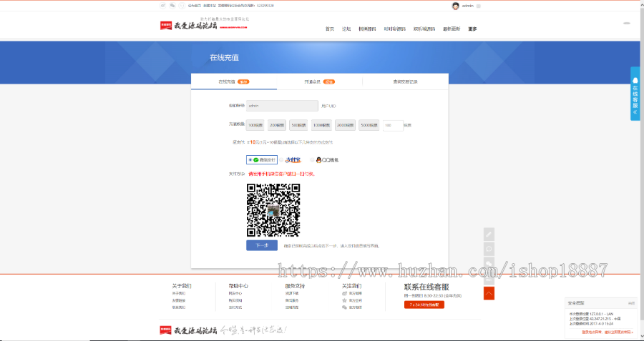644x341 pixels.
Task: Switch to the 开通会员 tab
Action: pyautogui.click(x=320, y=81)
